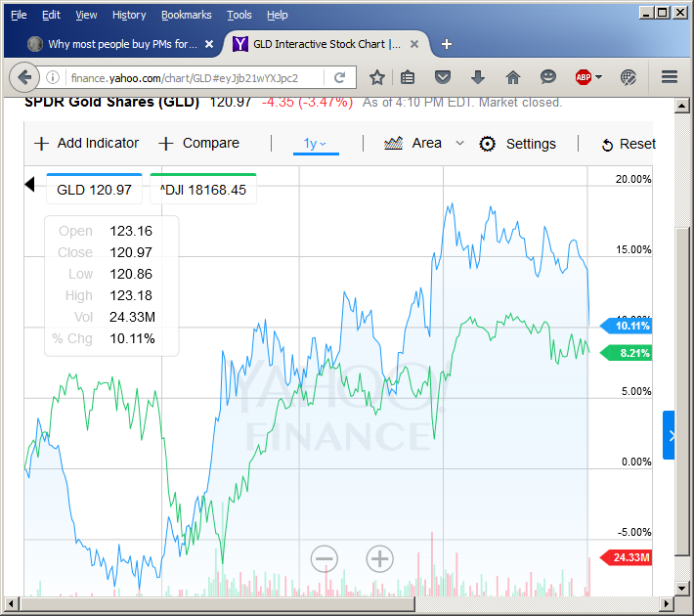
Task: Click the Vol value 24.33M in tooltip
Action: coord(132,317)
